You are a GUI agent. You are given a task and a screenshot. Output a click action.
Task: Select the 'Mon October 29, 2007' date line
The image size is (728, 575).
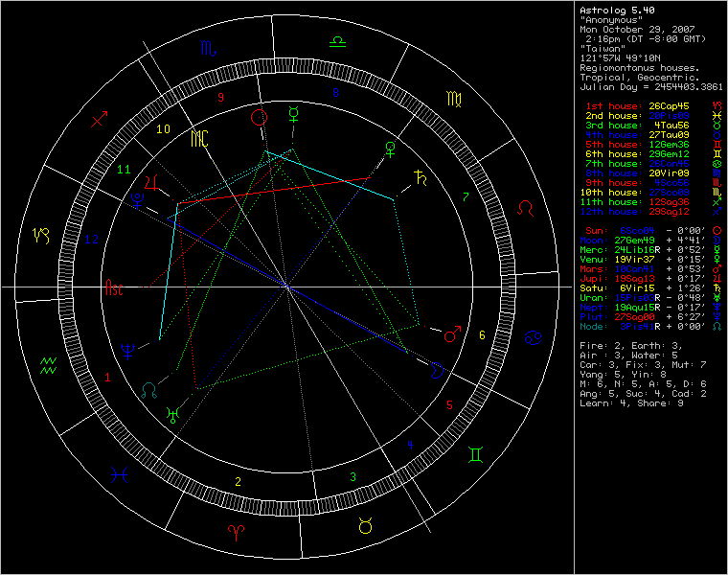(x=637, y=30)
